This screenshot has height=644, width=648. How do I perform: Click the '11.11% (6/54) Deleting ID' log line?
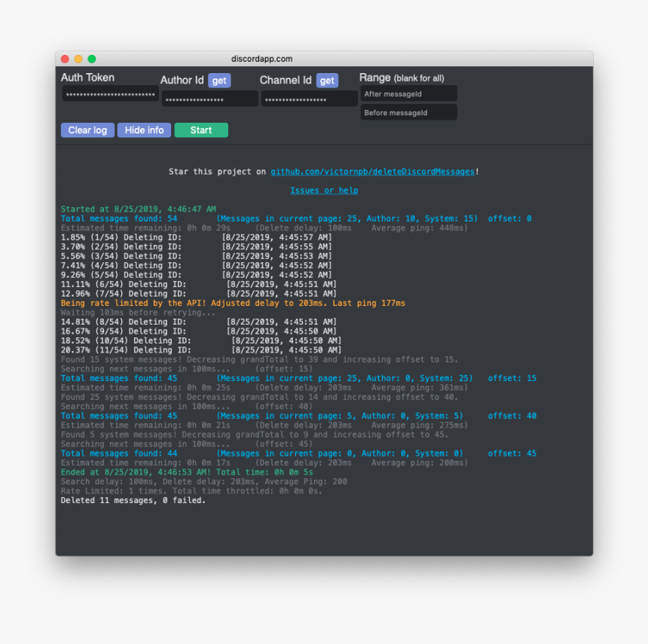(x=199, y=284)
